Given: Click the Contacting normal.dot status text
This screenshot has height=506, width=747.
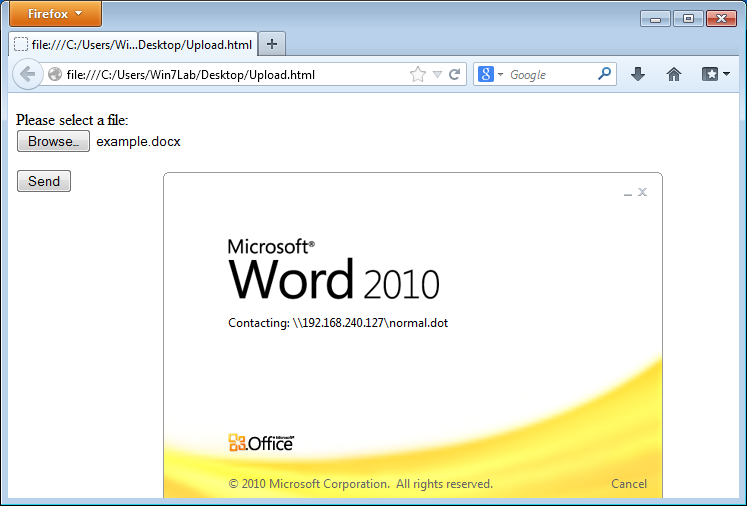Looking at the screenshot, I should click(x=338, y=323).
